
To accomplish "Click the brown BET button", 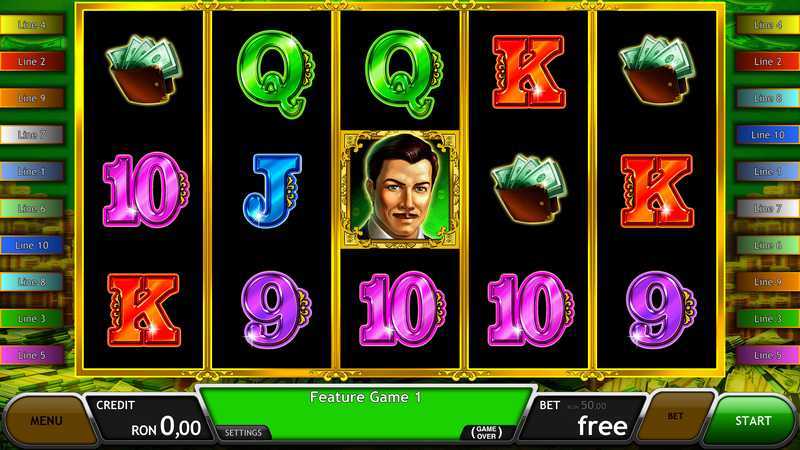I will pos(675,417).
